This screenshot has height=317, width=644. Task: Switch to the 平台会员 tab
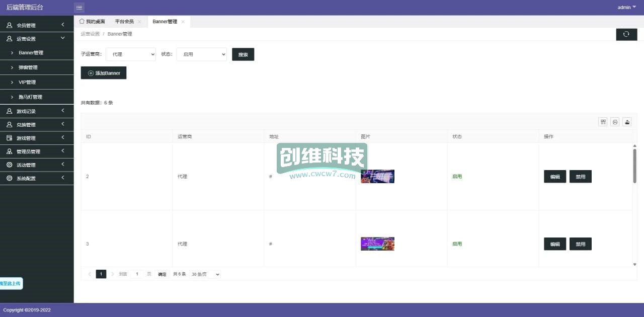pos(124,22)
